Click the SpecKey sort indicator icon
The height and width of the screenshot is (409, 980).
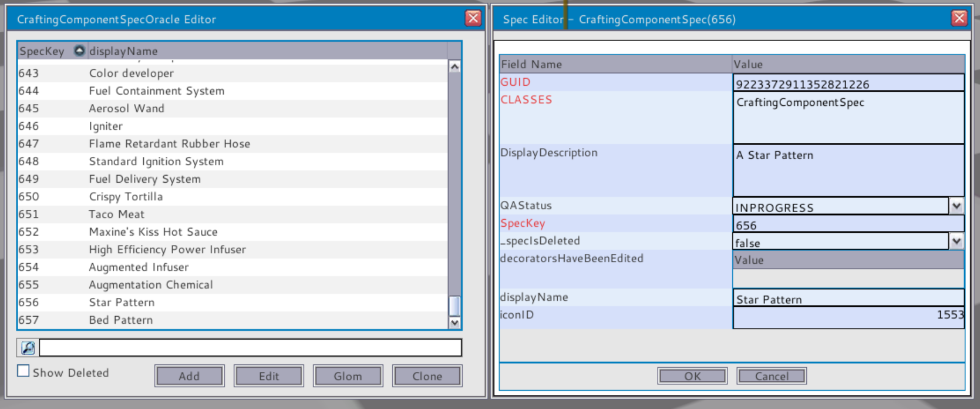pyautogui.click(x=79, y=51)
